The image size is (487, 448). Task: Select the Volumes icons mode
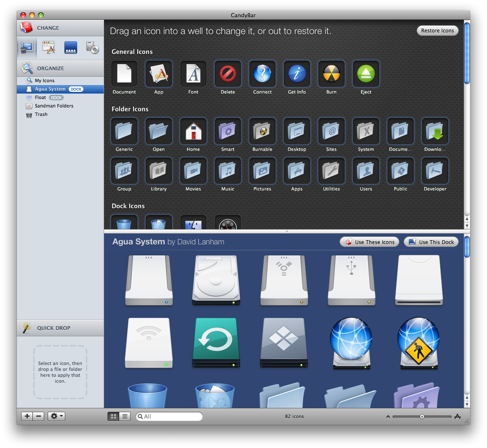92,48
